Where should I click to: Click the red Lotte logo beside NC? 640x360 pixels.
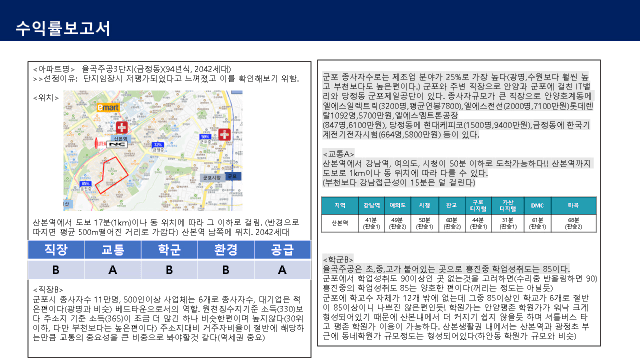pyautogui.click(x=100, y=143)
